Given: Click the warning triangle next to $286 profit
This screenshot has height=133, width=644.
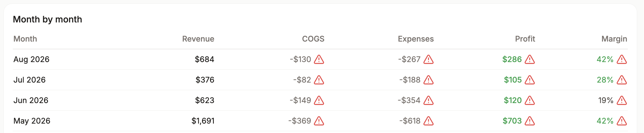Looking at the screenshot, I should pos(530,59).
